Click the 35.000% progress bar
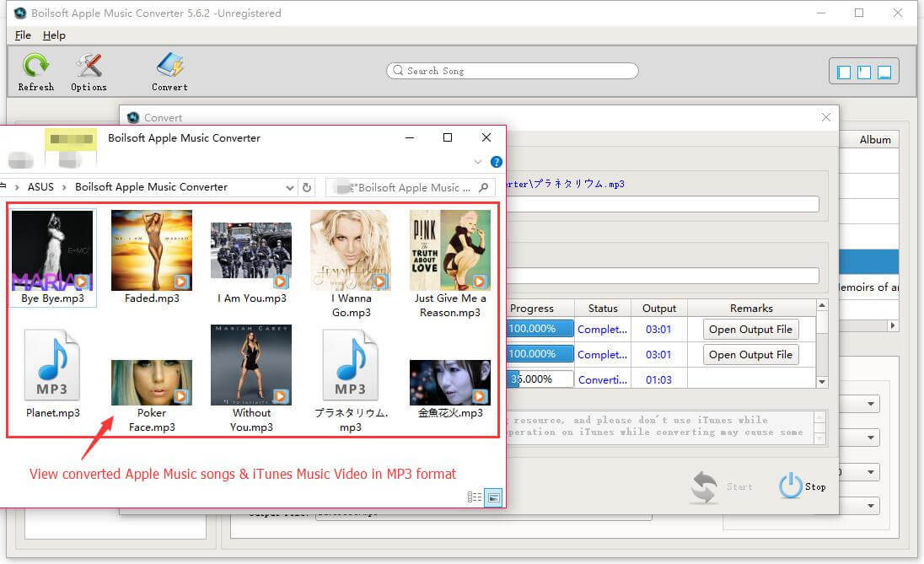924x564 pixels. [x=540, y=379]
